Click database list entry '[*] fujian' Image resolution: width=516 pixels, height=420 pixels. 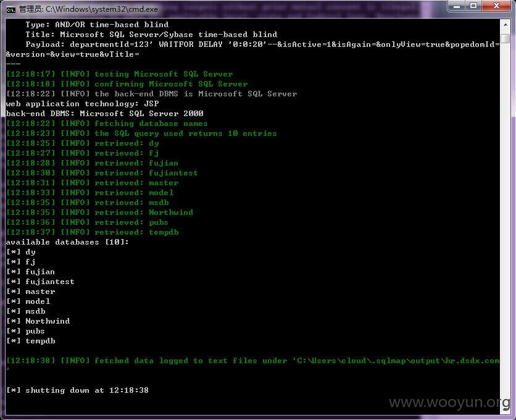31,272
